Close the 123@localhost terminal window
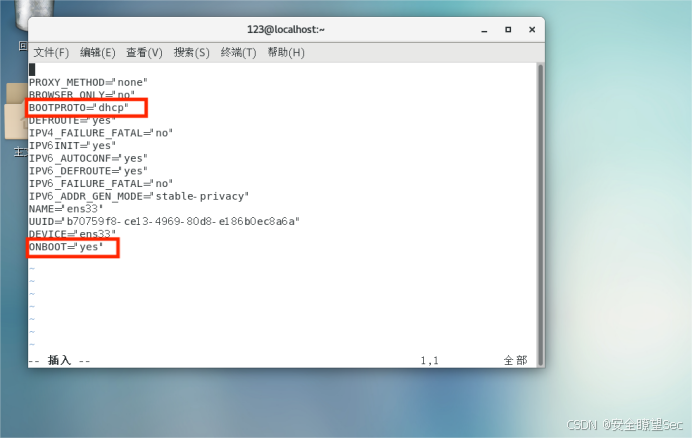 coord(532,30)
